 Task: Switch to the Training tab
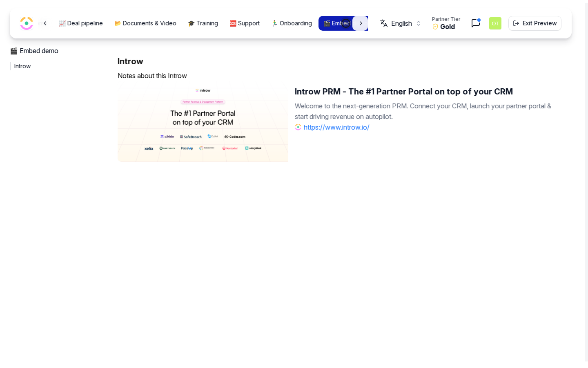(203, 23)
